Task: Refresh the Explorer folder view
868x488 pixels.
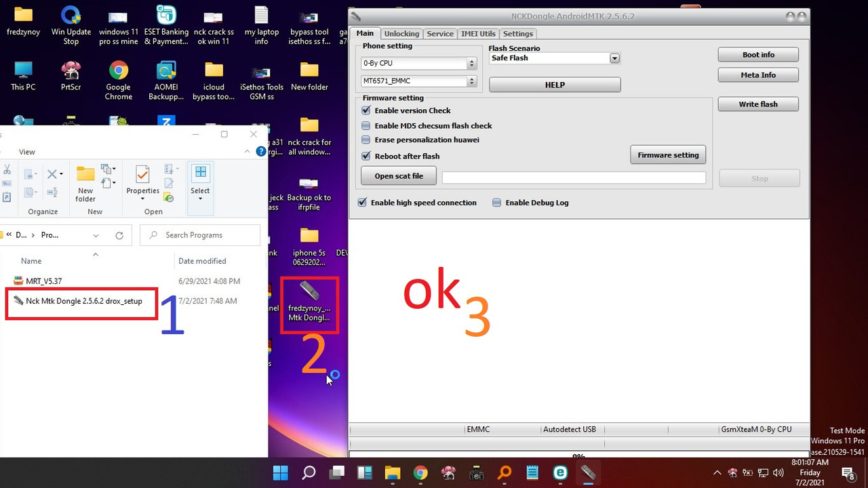Action: 119,235
